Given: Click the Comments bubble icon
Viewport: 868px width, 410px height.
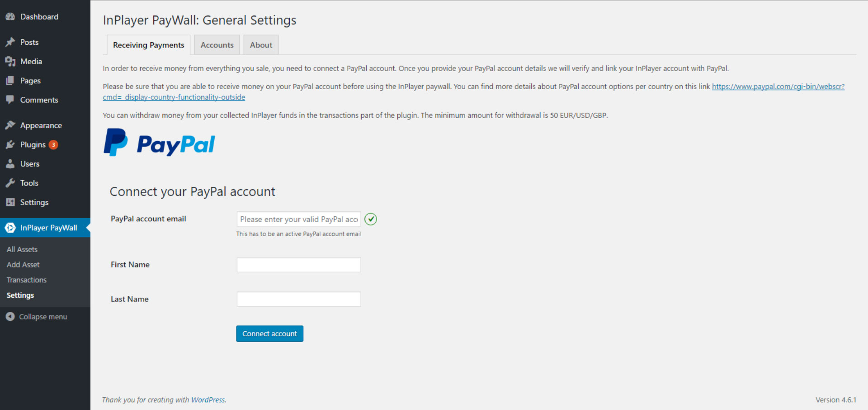Looking at the screenshot, I should tap(10, 100).
